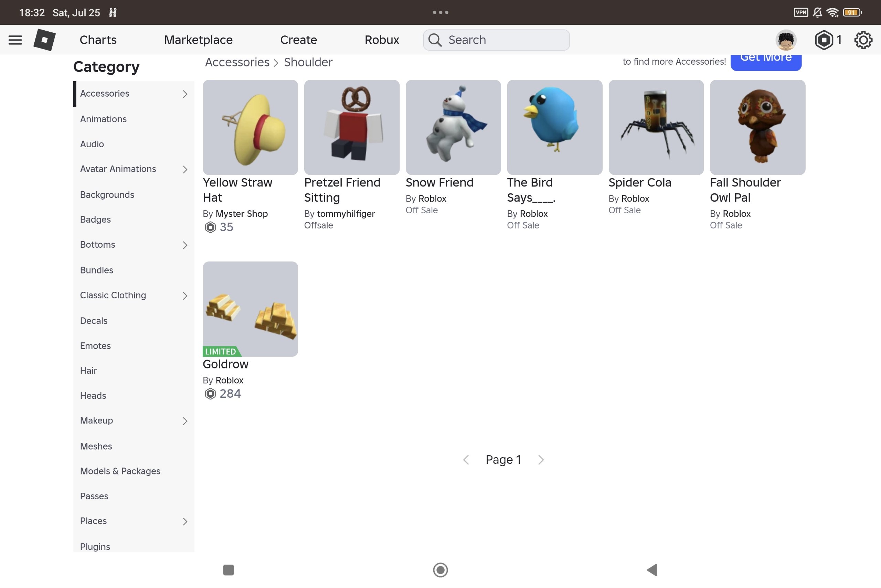
Task: Go to the next page arrow
Action: coord(541,460)
